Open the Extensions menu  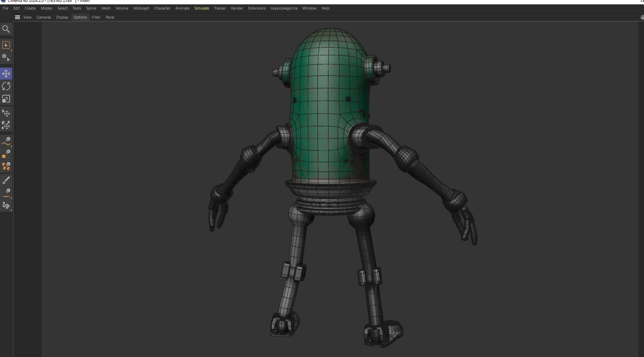[x=257, y=8]
